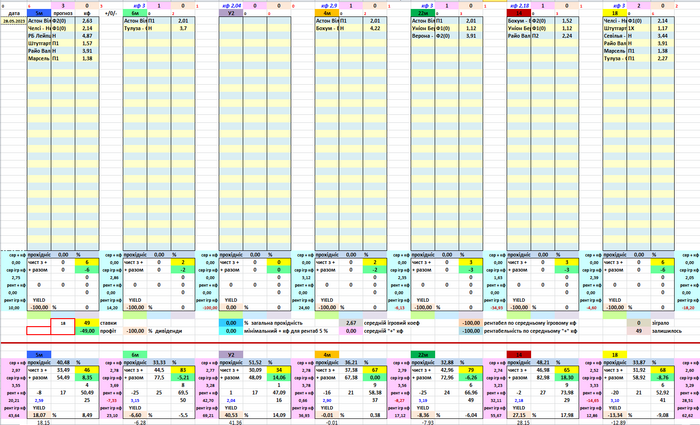Screen dimensions: 700x425
Task: Select the YIELD value 27,15
Action: (x=519, y=415)
